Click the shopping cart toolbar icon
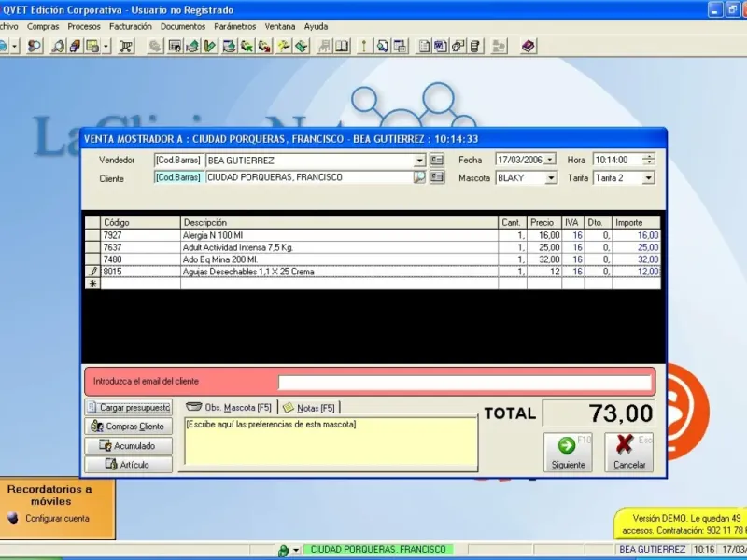This screenshot has height=560, width=747. click(x=126, y=46)
